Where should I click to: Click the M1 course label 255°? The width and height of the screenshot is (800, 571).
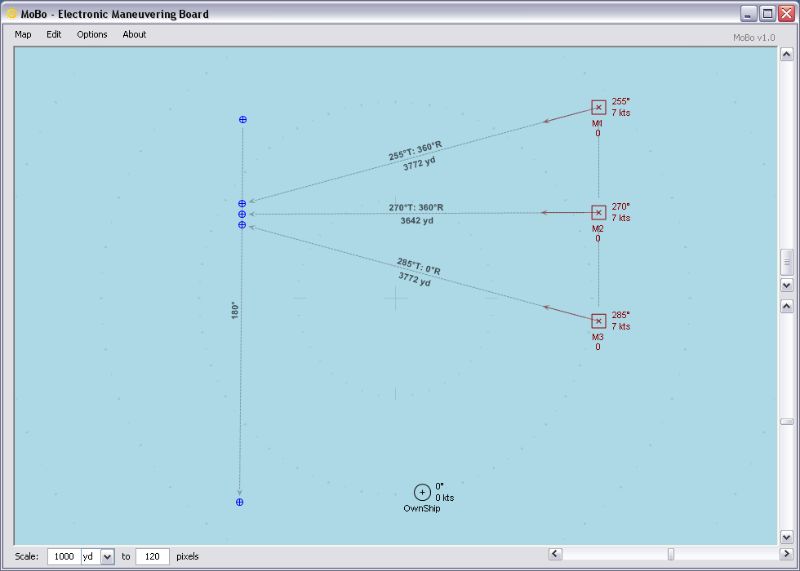click(x=620, y=102)
